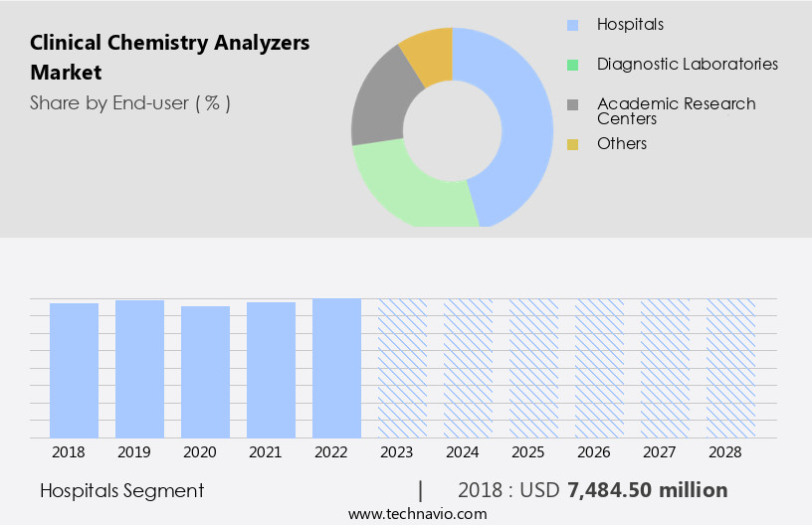Click the solid bar for 2022
This screenshot has width=812, height=525.
[x=336, y=368]
